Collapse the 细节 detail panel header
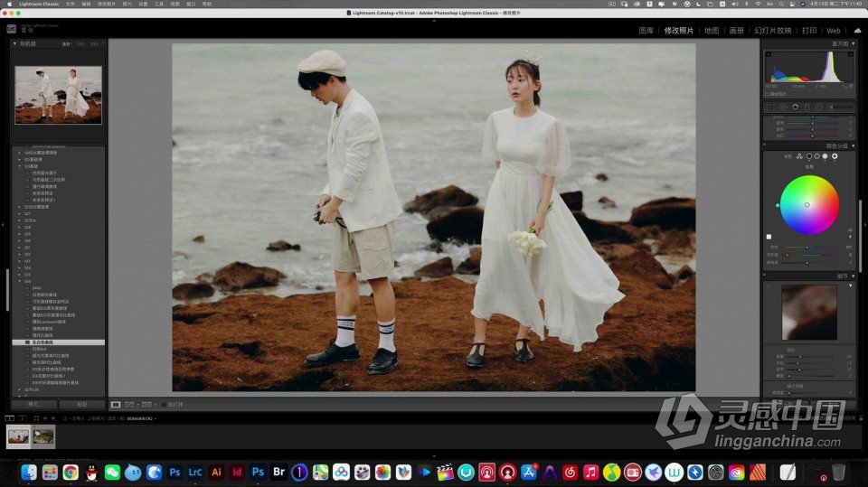The width and height of the screenshot is (868, 487). (x=853, y=276)
